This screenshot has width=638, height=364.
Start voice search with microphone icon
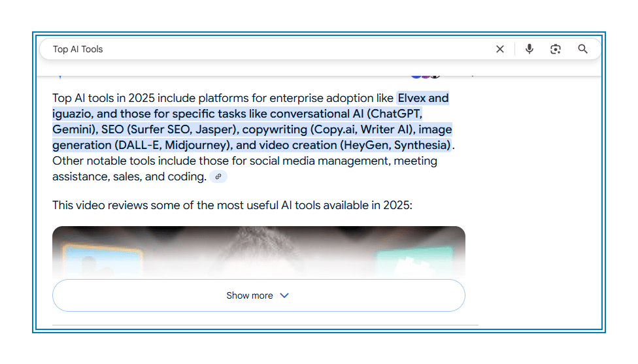[529, 49]
